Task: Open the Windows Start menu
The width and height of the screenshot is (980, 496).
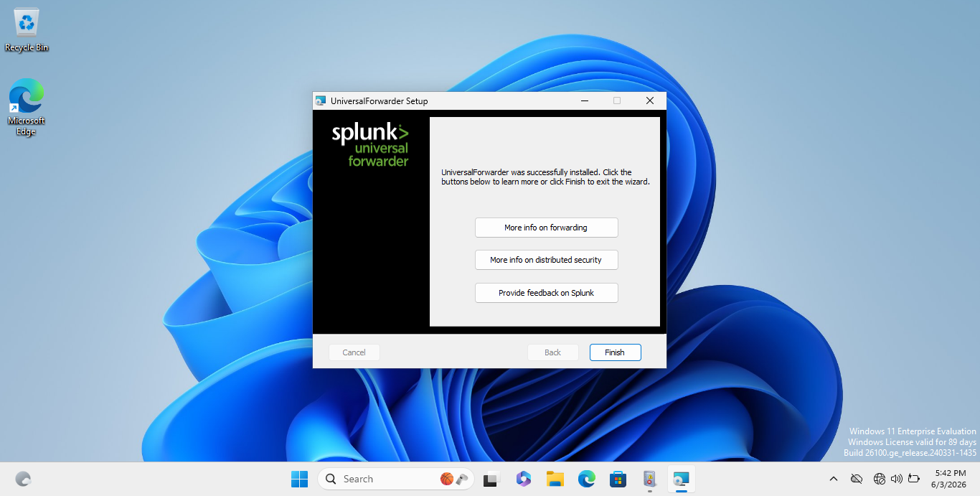Action: point(299,479)
